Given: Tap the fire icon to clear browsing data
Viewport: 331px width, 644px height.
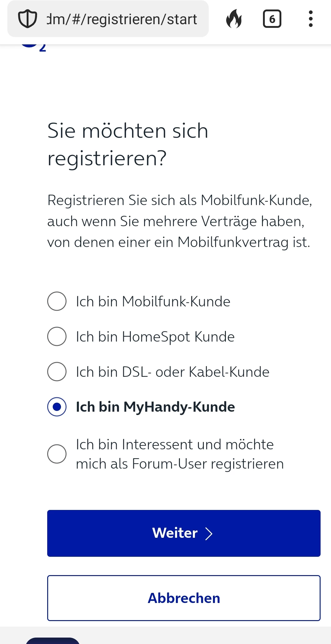Looking at the screenshot, I should (234, 19).
